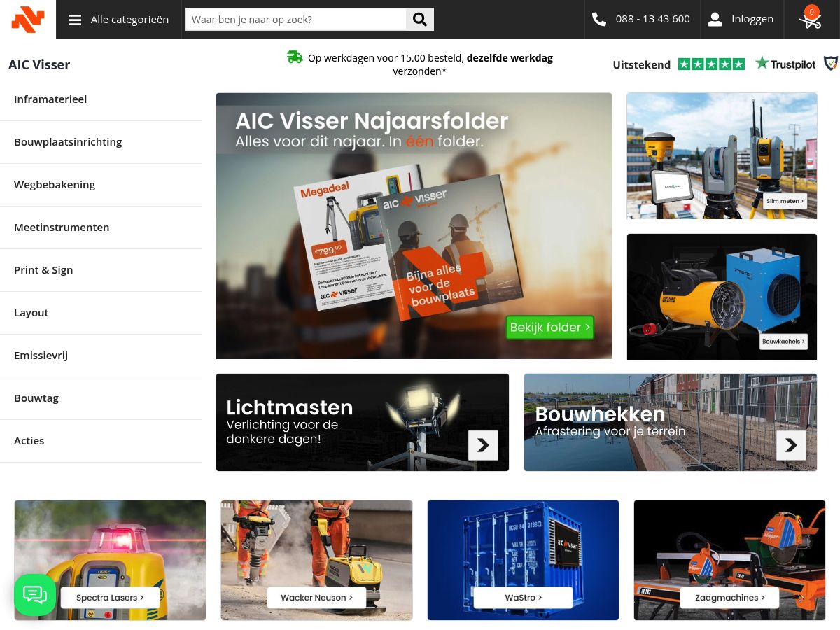Click the Uitstekend rating text
840x630 pixels.
(x=641, y=64)
